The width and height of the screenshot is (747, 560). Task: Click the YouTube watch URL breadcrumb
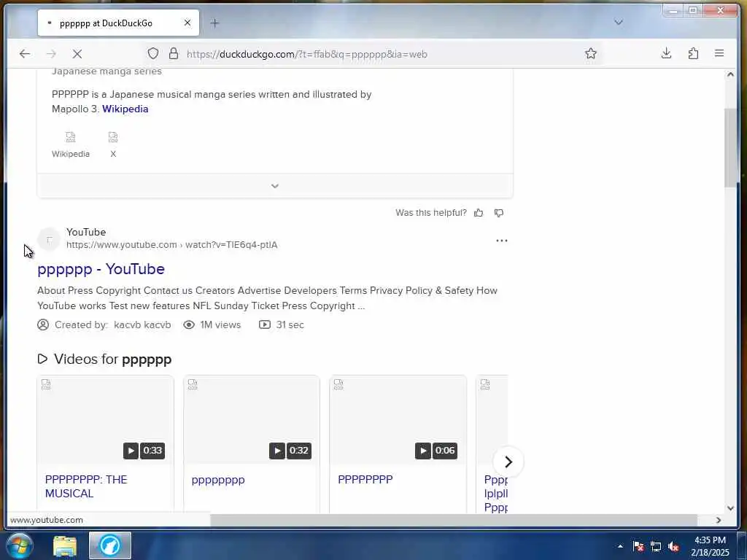172,245
